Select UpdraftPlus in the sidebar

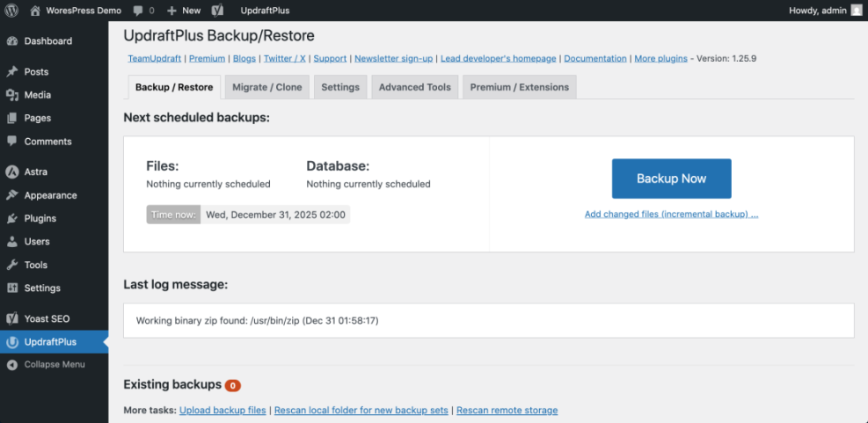55,342
